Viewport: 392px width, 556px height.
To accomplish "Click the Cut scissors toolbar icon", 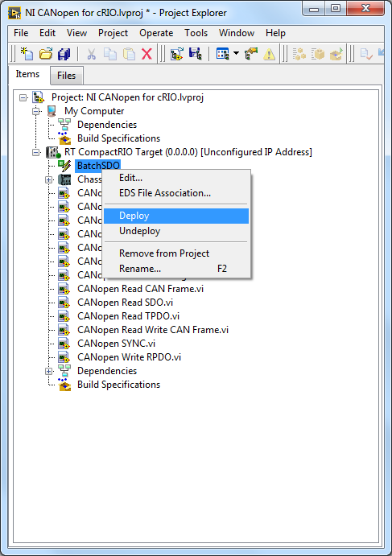I will (x=91, y=54).
